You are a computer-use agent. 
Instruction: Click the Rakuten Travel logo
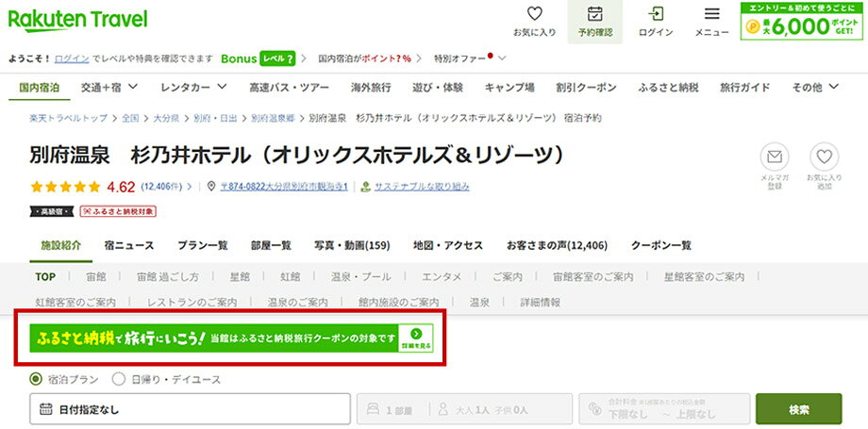[x=78, y=21]
